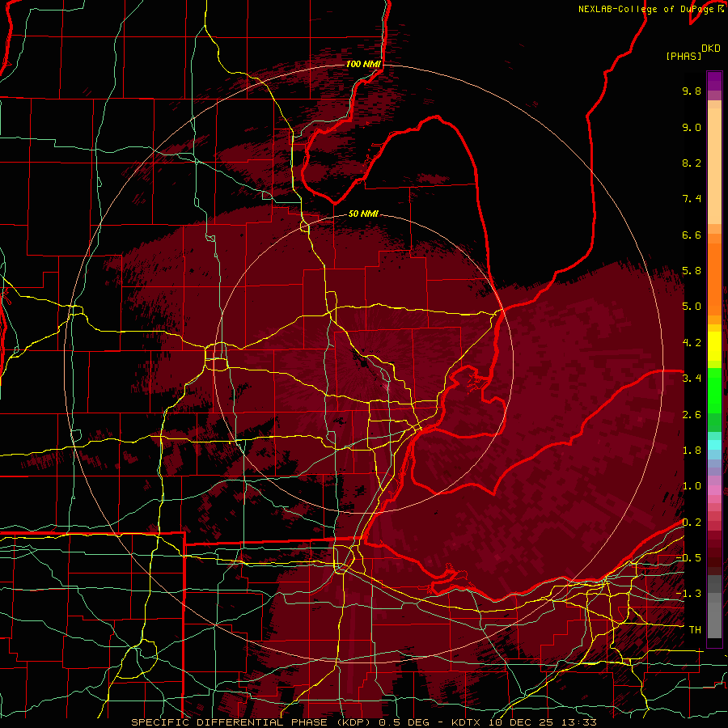
Task: Select the 6.6 scale value
Action: 692,235
